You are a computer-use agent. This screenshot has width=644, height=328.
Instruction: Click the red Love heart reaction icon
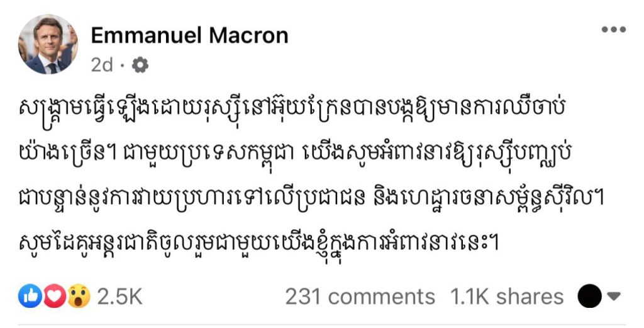(x=53, y=296)
